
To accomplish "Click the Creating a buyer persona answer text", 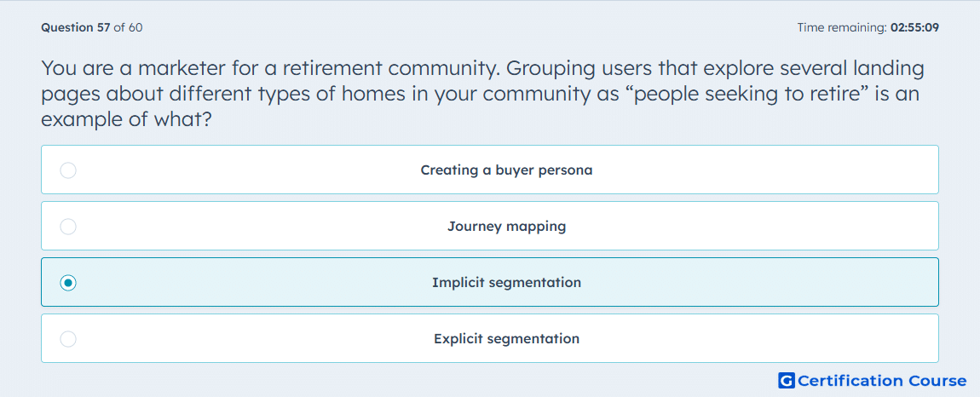I will [506, 170].
